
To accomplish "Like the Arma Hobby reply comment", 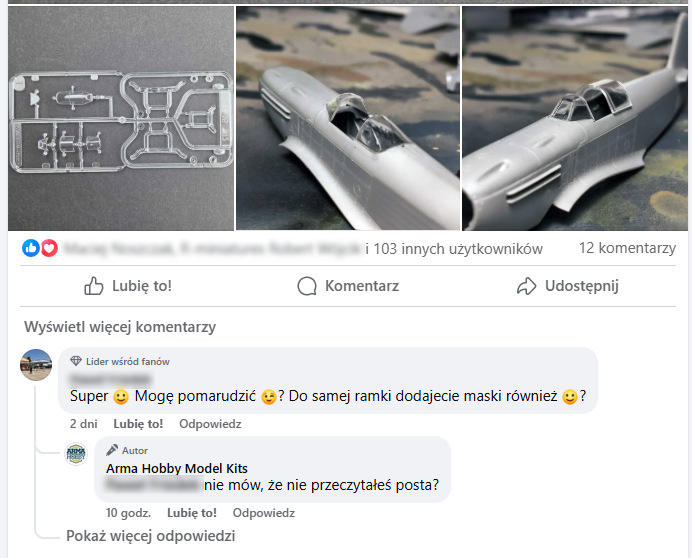I will [192, 513].
